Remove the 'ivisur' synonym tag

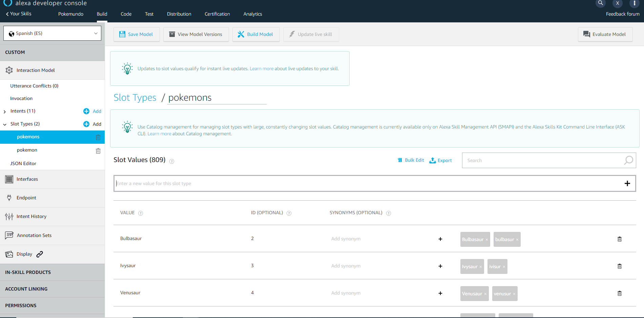coord(504,267)
